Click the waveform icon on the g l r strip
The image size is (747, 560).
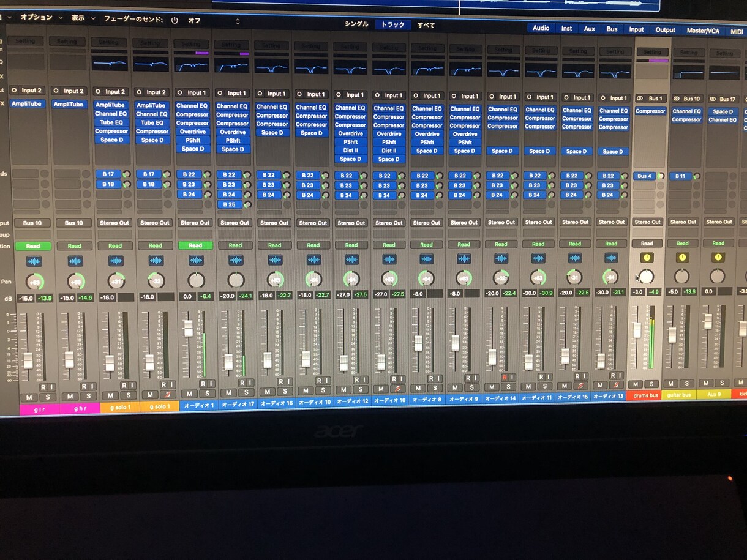(x=34, y=261)
